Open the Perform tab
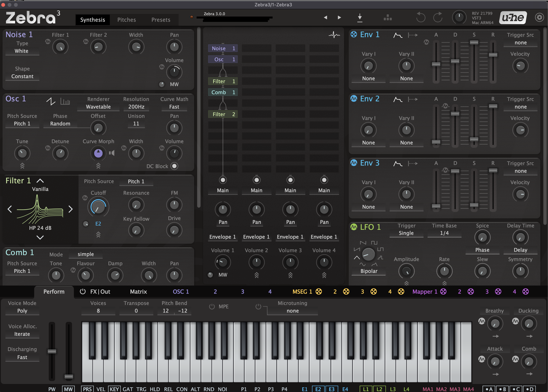548x392 pixels. tap(54, 292)
